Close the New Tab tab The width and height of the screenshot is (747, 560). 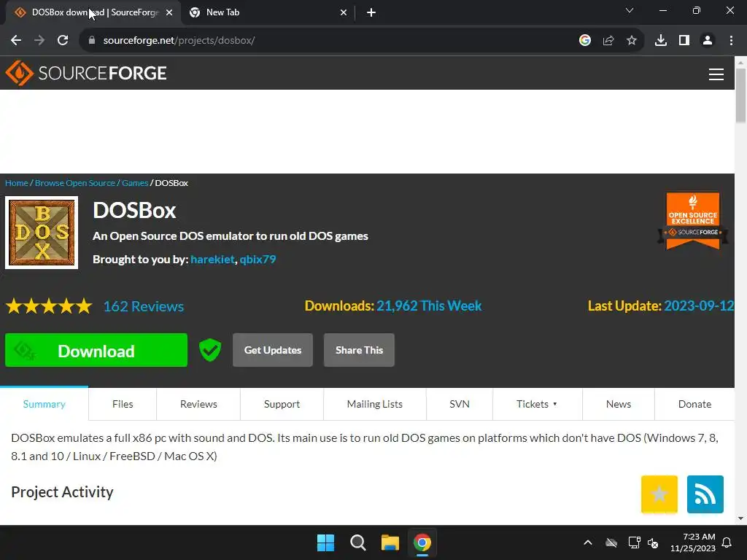pos(344,12)
